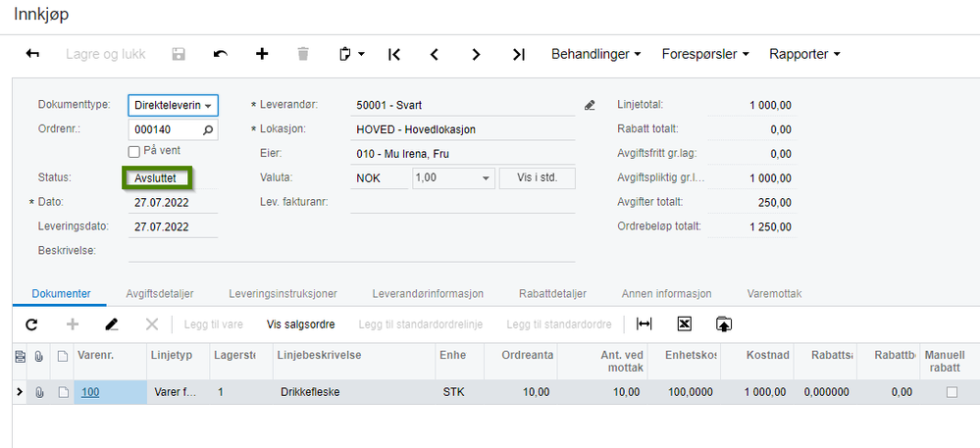Toggle the På vent checkbox
Image resolution: width=980 pixels, height=448 pixels.
pyautogui.click(x=133, y=151)
